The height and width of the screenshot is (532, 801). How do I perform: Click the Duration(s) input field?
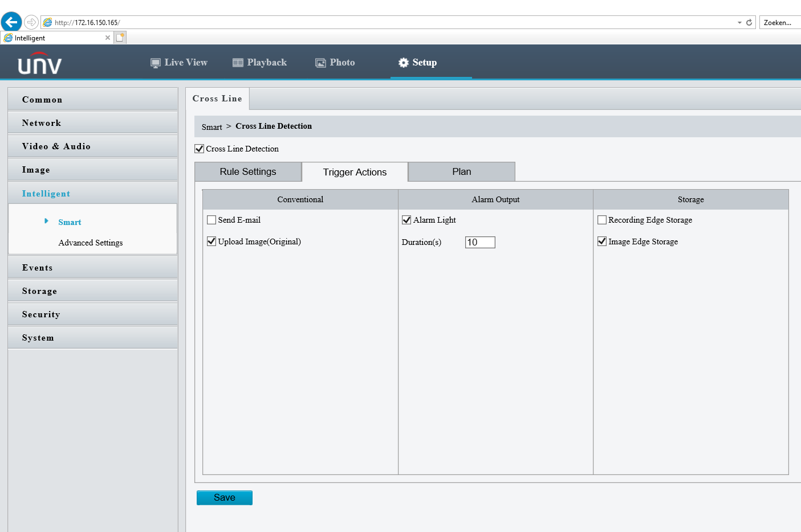click(x=480, y=242)
